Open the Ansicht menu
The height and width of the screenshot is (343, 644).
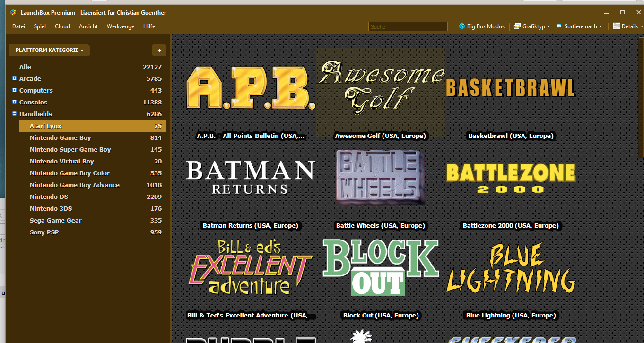point(88,26)
